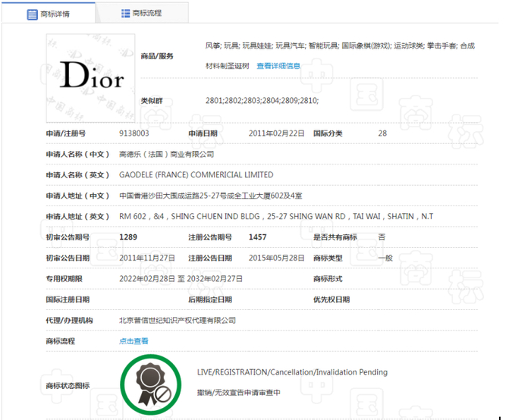This screenshot has width=531, height=420.
Task: Select registration announcement date 2015年05月28日
Action: (276, 258)
